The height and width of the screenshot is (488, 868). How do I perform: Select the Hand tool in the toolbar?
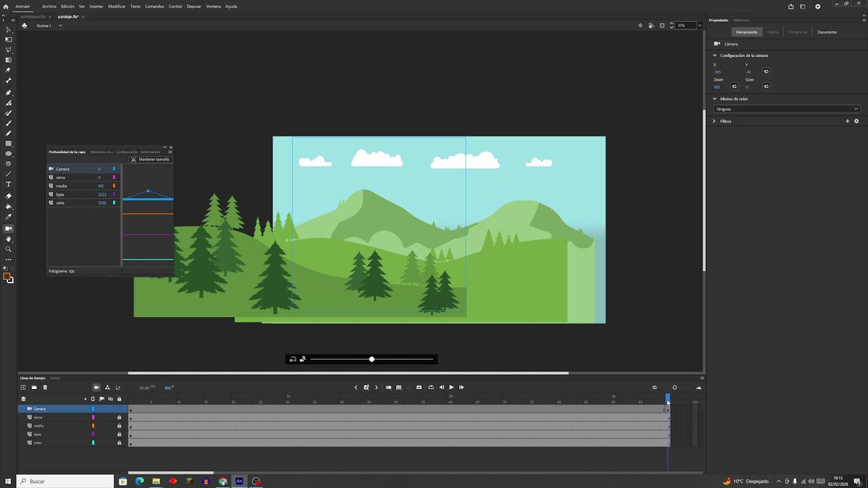pyautogui.click(x=8, y=239)
